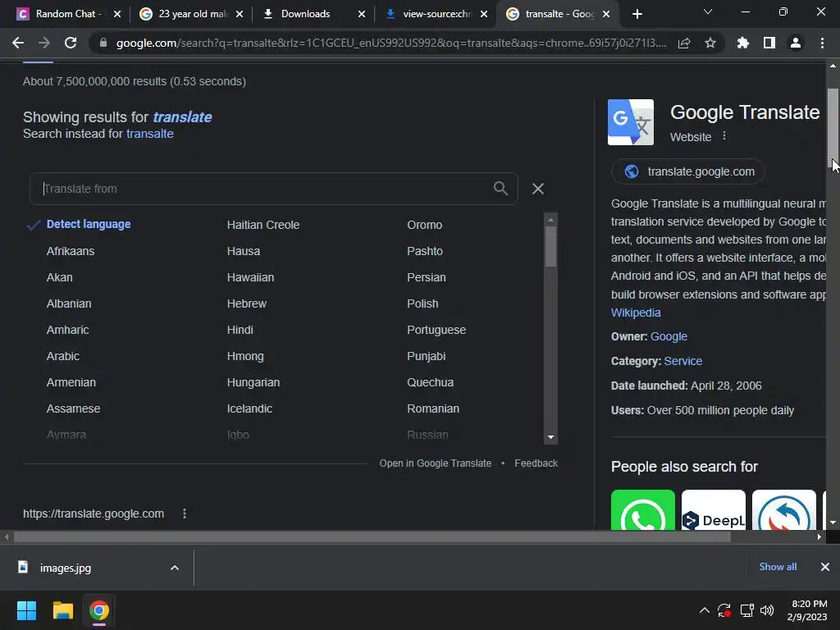The width and height of the screenshot is (840, 630).
Task: Click the blue circular arrow app icon
Action: (784, 510)
